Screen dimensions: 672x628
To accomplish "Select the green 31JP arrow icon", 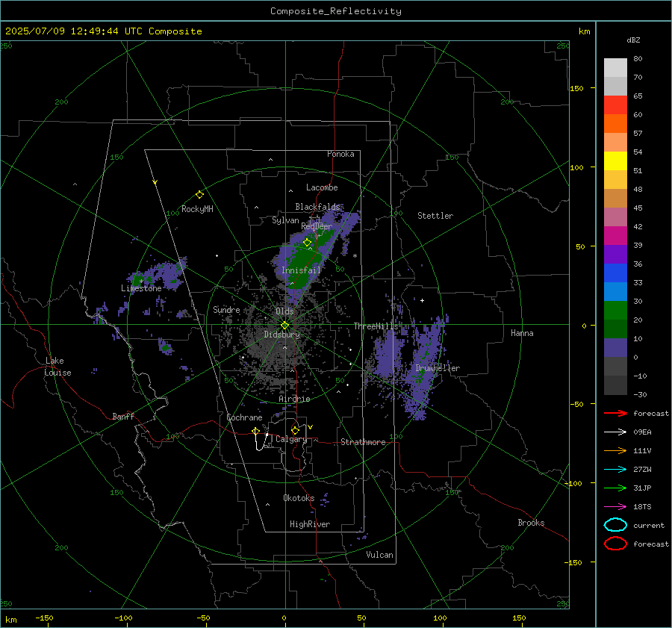I will [615, 488].
